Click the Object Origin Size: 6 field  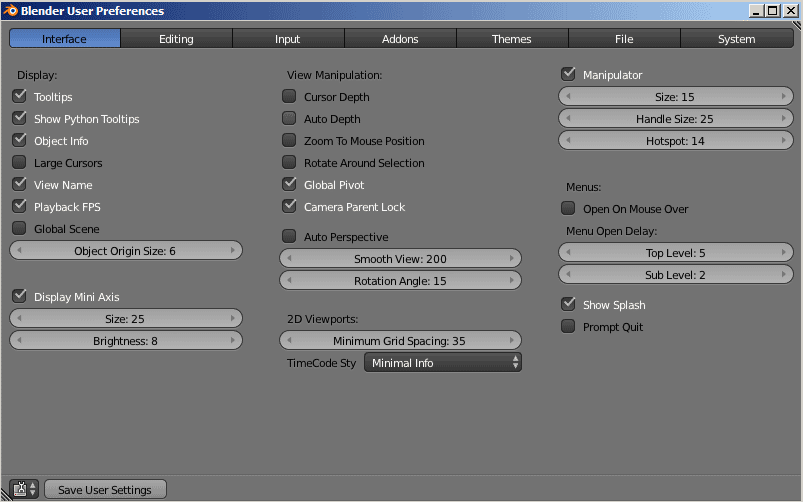[x=126, y=250]
